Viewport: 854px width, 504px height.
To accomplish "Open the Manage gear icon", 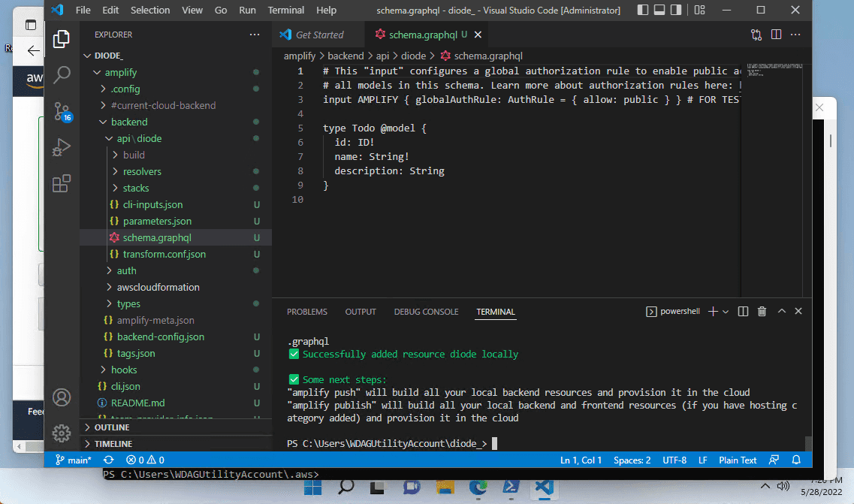I will [62, 433].
